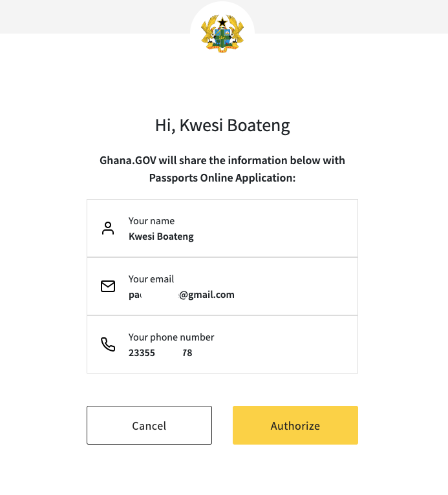
Task: Select the 'Hi, Kwesi Boateng' greeting heading
Action: (x=222, y=125)
